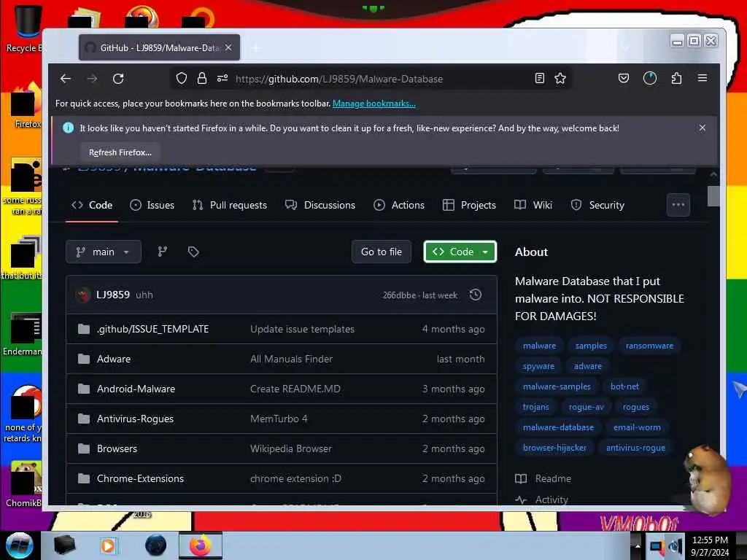Open the Wiki tab

533,205
